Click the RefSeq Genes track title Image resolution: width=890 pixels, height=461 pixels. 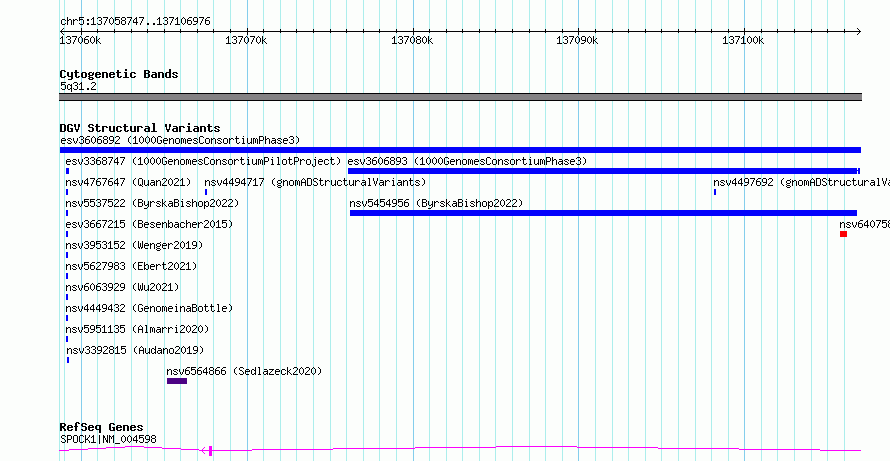tap(102, 427)
